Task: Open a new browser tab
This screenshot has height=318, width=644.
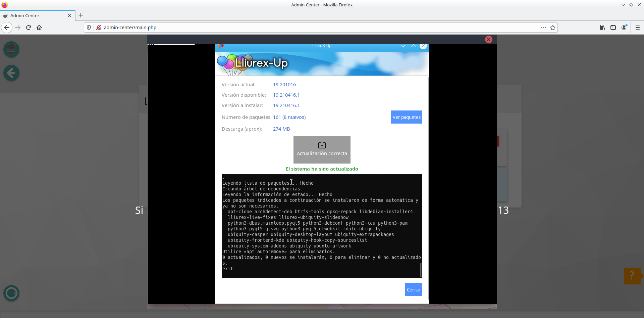Action: (81, 15)
